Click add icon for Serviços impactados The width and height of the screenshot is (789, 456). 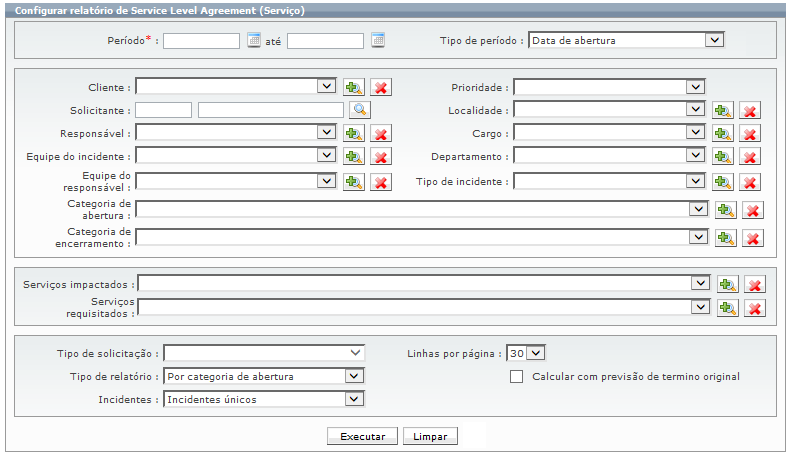point(727,285)
